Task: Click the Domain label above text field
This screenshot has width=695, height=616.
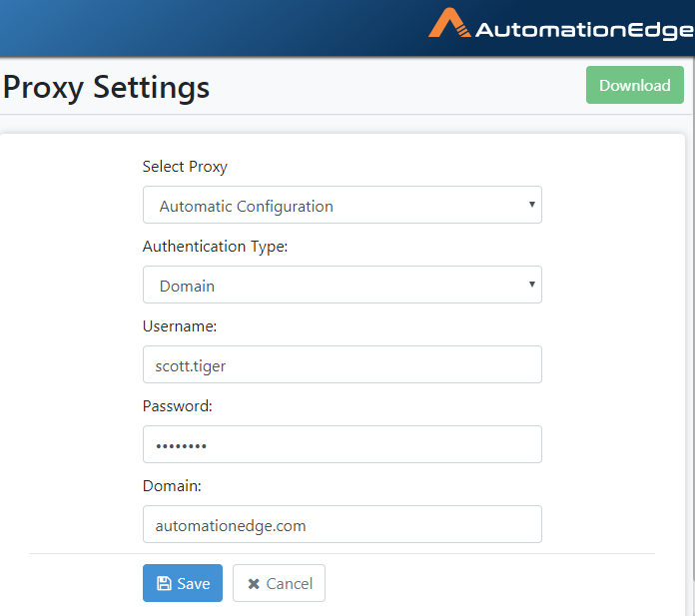Action: click(172, 485)
